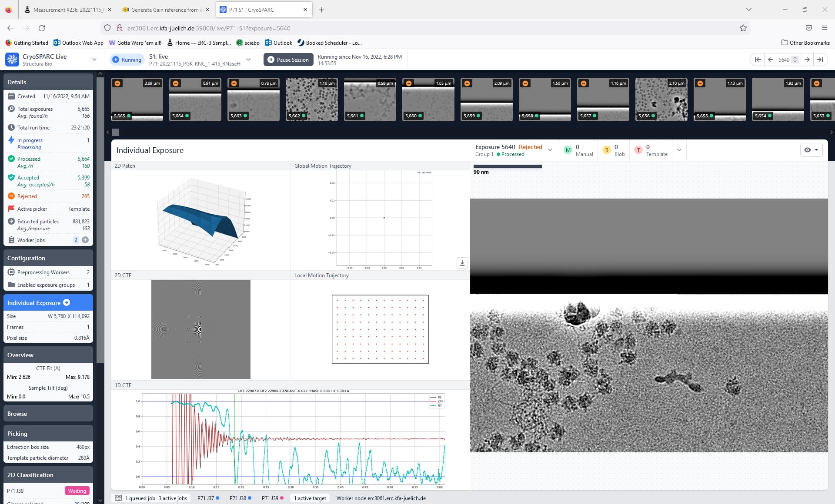This screenshot has width=835, height=504.
Task: Click the Rejected status icon in Details
Action: (x=11, y=196)
